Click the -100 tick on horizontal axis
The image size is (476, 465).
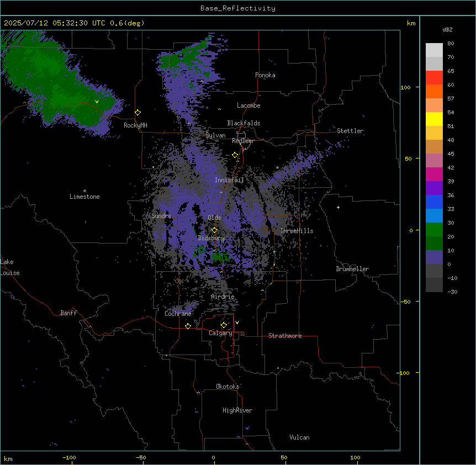click(x=69, y=457)
